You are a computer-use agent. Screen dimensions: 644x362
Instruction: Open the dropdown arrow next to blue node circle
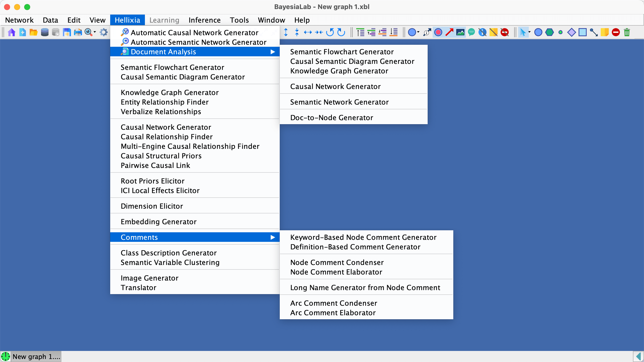[x=418, y=32]
